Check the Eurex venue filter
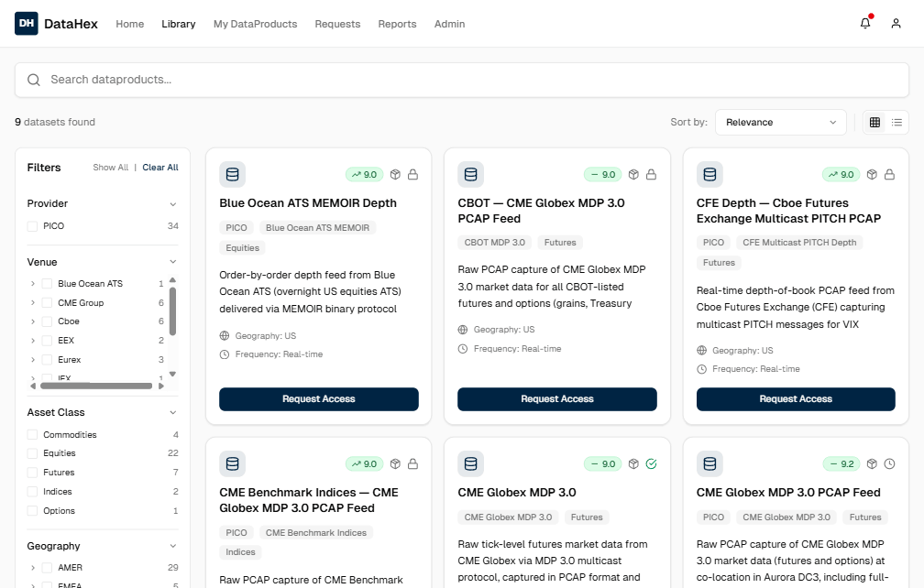Viewport: 924px width, 588px height. coord(47,360)
